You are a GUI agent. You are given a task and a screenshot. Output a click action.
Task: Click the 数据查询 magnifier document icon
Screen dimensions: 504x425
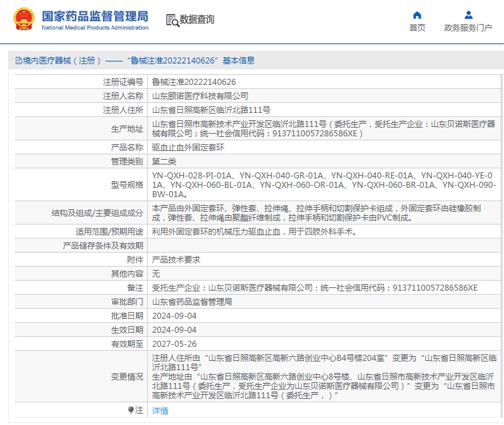pyautogui.click(x=172, y=20)
